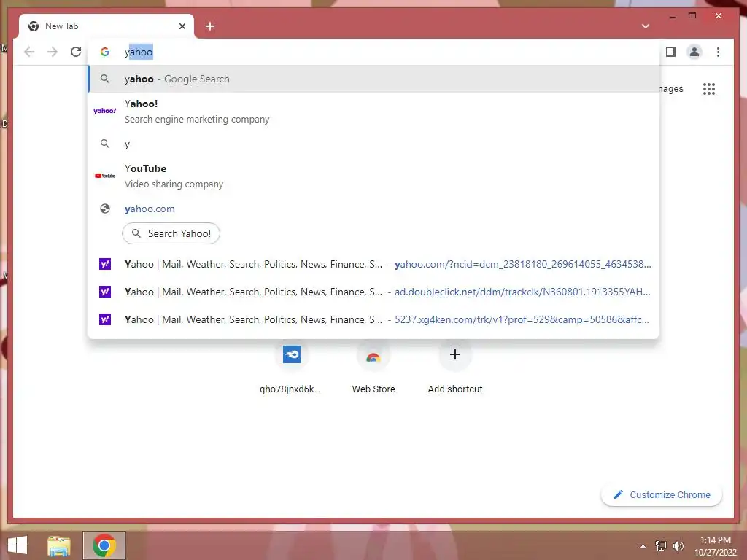Click the Search Yahoo! chip button

pyautogui.click(x=171, y=233)
